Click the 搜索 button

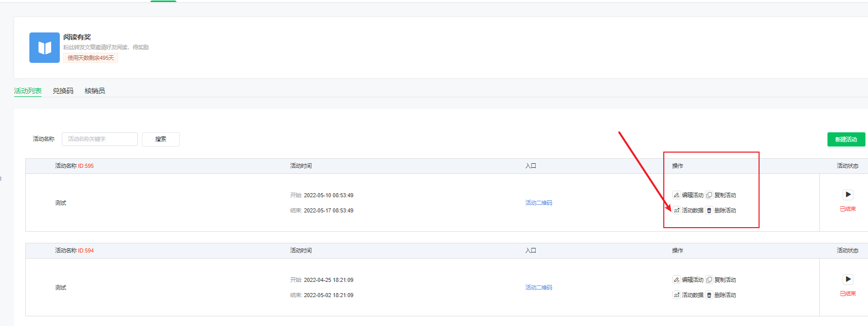click(161, 139)
